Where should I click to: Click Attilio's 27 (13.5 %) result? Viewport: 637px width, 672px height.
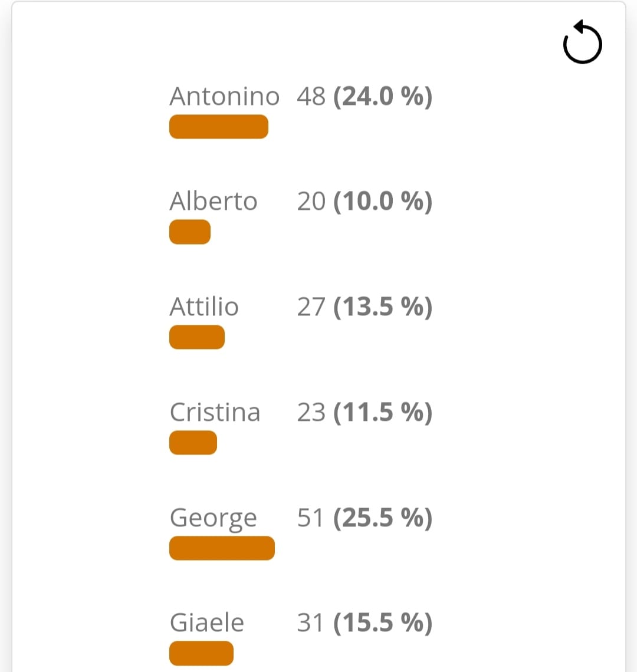[x=365, y=307]
